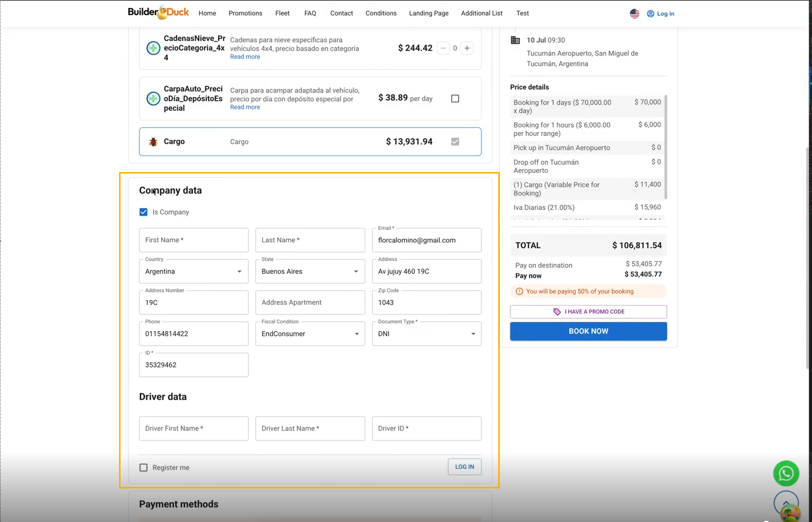Click I HAVE A PROMO CODE button

coord(588,312)
